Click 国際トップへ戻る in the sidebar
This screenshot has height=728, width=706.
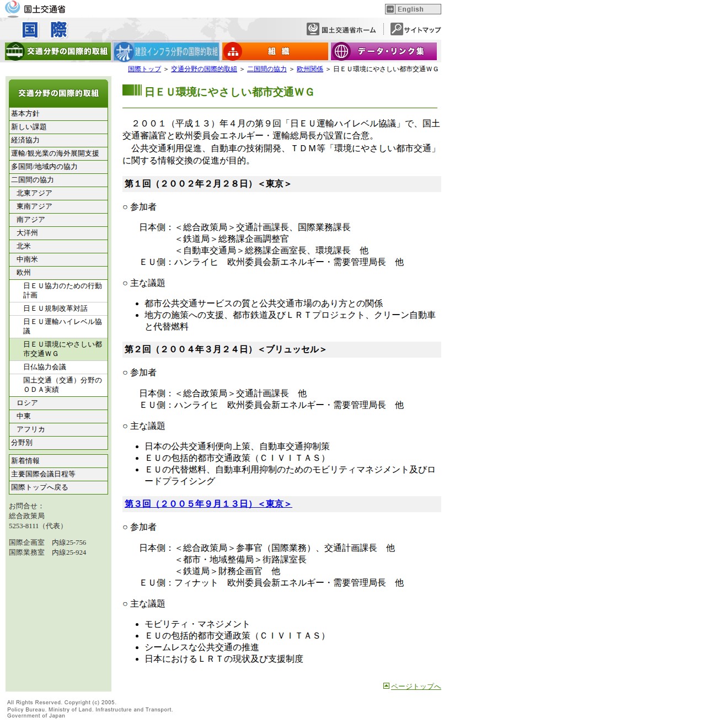click(x=58, y=487)
